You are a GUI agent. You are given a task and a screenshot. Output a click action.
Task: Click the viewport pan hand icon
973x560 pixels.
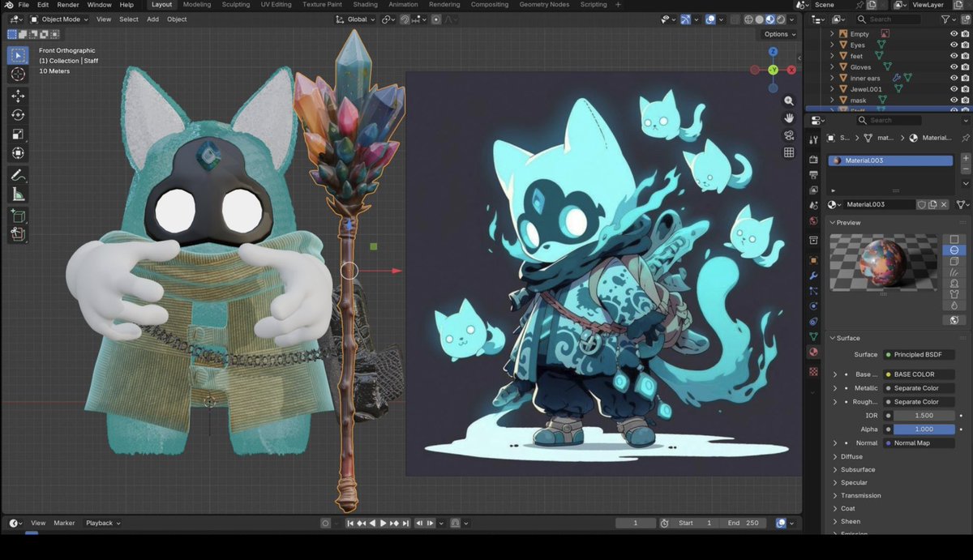pyautogui.click(x=789, y=118)
